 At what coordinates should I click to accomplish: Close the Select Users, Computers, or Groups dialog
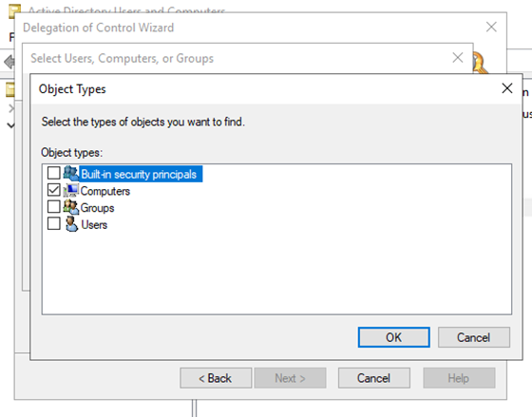(458, 58)
